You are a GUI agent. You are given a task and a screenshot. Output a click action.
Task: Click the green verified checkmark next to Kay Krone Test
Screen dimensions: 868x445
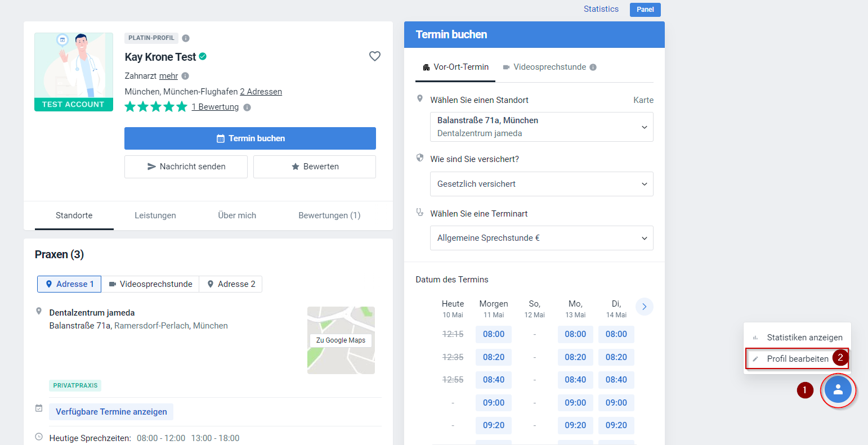tap(203, 56)
